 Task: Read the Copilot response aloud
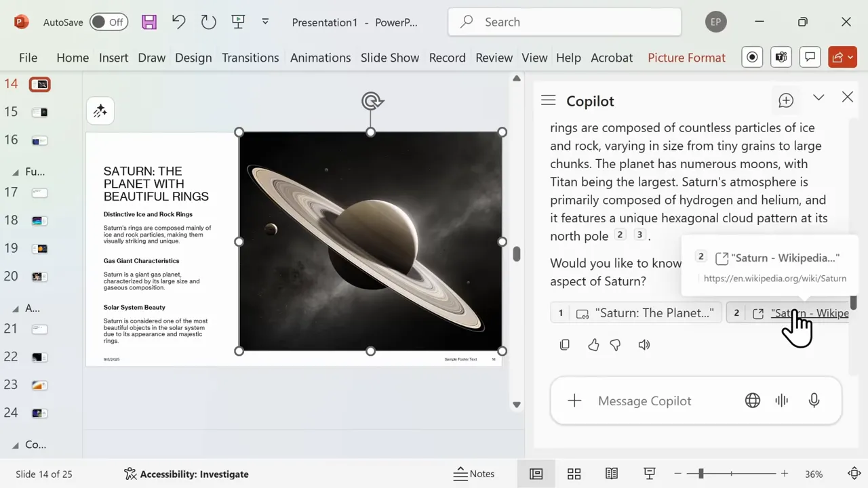(644, 345)
